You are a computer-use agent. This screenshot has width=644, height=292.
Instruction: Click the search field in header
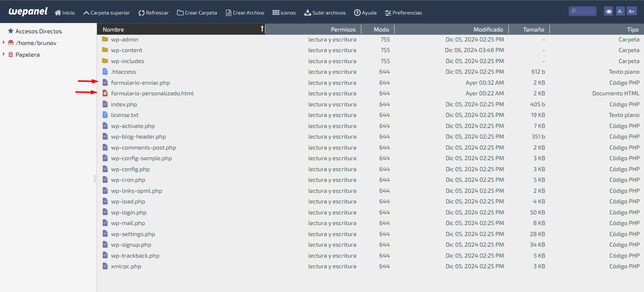(582, 11)
